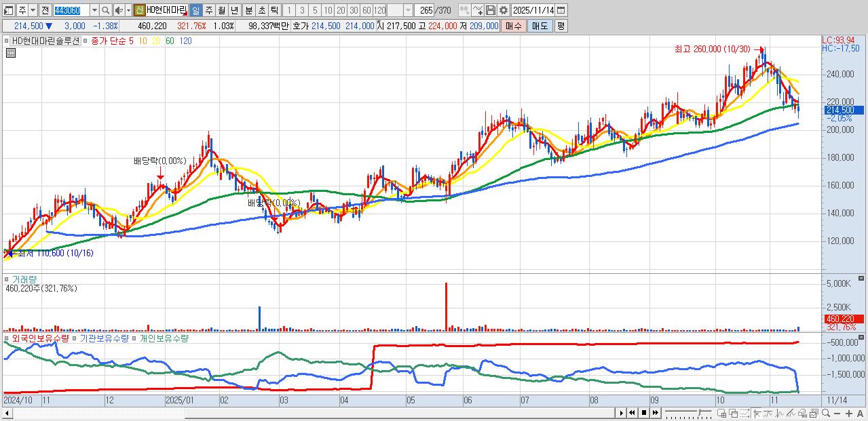The image size is (868, 421).
Task: Select 분 minute chart period
Action: pyautogui.click(x=248, y=10)
